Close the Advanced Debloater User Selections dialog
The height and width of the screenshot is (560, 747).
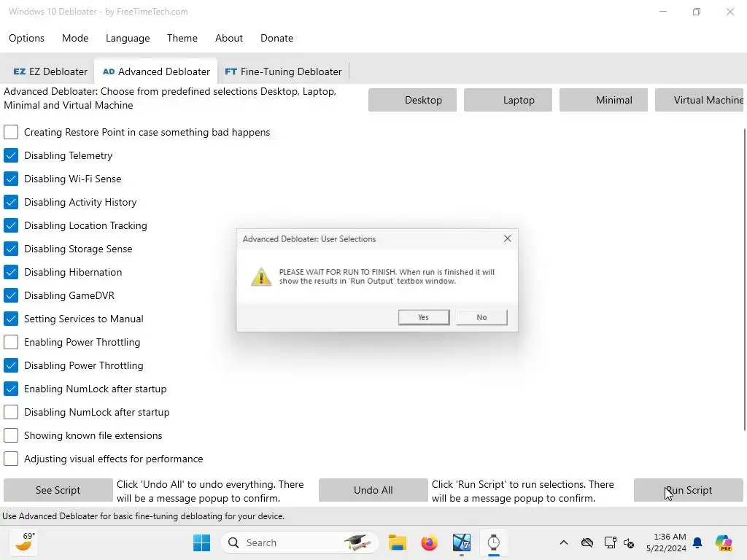pyautogui.click(x=508, y=238)
